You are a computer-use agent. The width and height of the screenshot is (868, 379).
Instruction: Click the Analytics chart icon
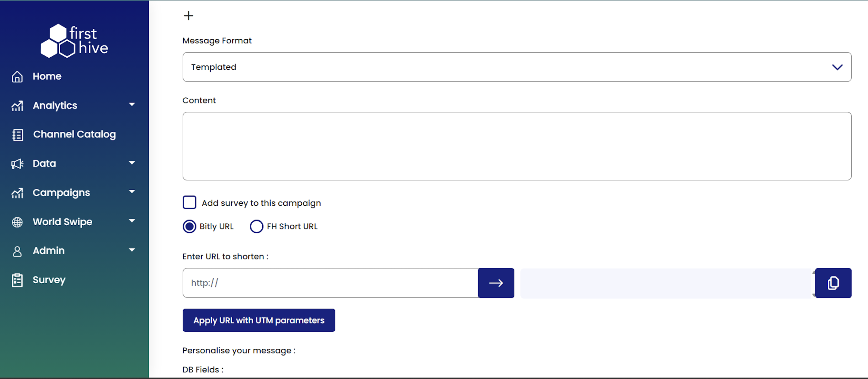[17, 106]
